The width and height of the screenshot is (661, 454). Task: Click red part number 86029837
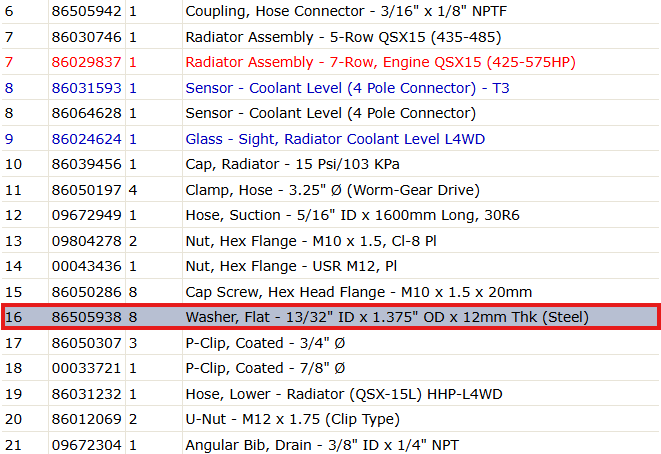(x=86, y=62)
